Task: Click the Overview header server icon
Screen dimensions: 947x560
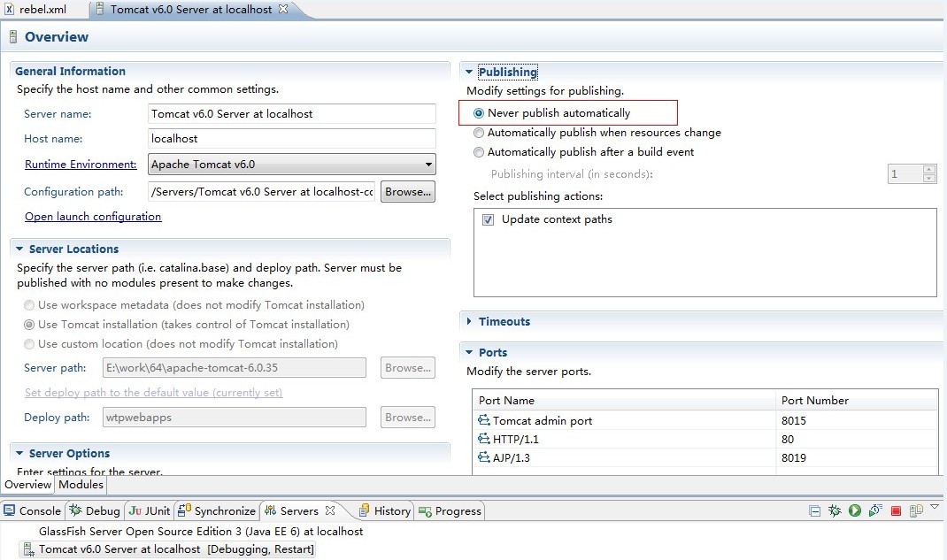Action: coord(12,37)
